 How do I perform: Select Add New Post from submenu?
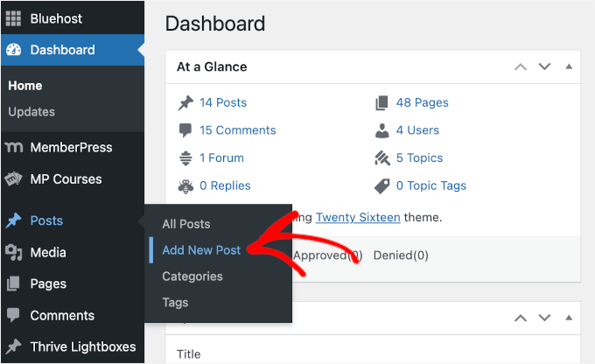(x=201, y=250)
